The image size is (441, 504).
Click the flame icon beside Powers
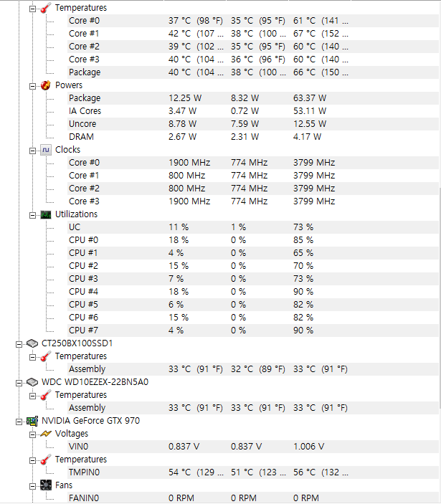click(x=45, y=85)
